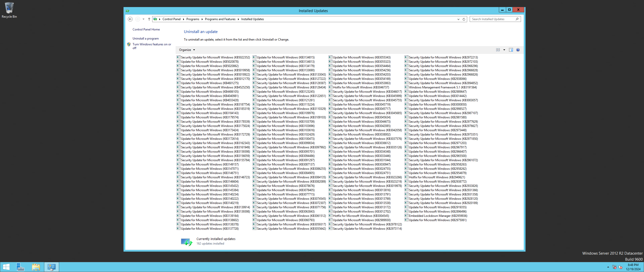The image size is (644, 272).
Task: Select Update for Microsoft Windows KB3055343
Action: pyautogui.click(x=360, y=57)
